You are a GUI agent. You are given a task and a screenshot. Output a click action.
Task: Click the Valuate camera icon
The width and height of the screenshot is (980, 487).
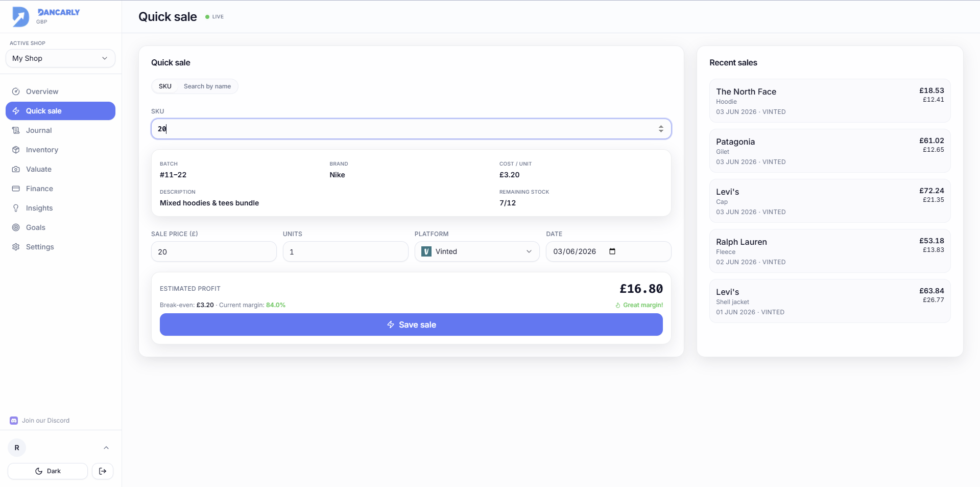[16, 169]
